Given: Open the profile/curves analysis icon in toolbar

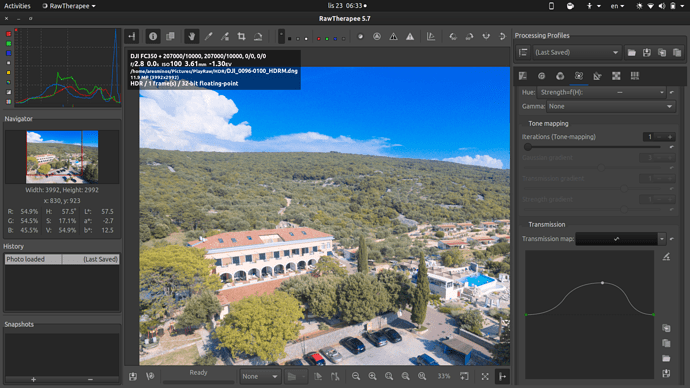Looking at the screenshot, I should 431,37.
